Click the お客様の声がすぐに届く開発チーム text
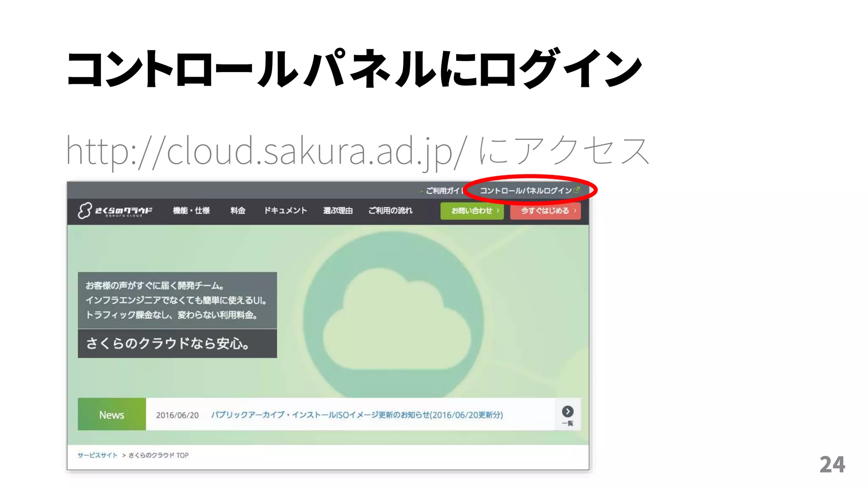 155,286
